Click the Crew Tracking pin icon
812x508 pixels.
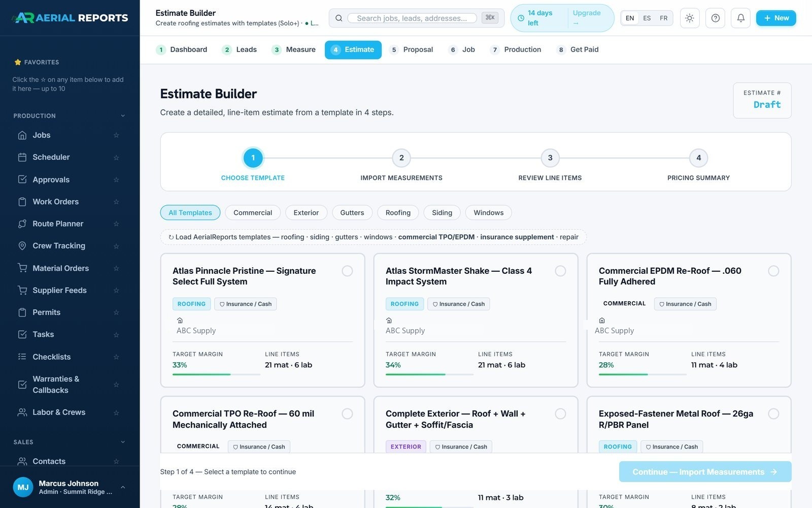click(x=22, y=246)
